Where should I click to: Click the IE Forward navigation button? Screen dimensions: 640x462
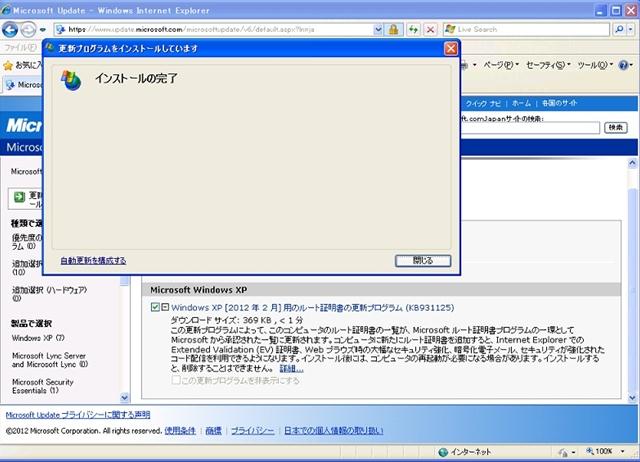[28, 29]
